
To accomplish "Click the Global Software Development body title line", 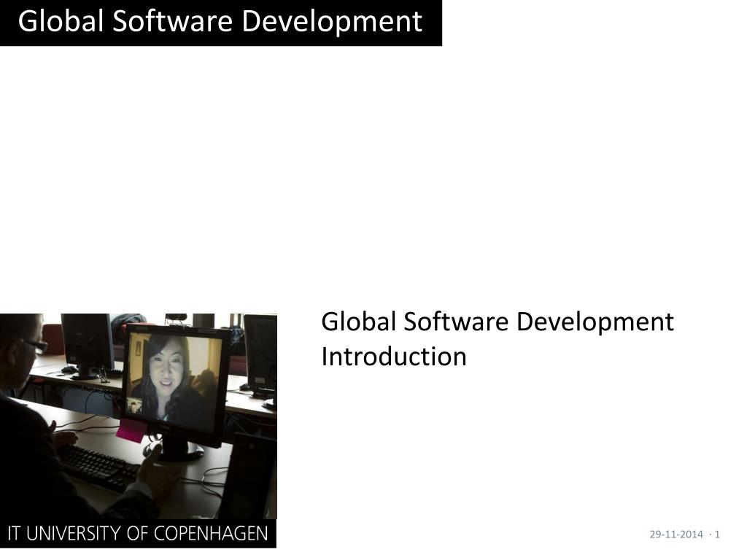I will tap(498, 322).
